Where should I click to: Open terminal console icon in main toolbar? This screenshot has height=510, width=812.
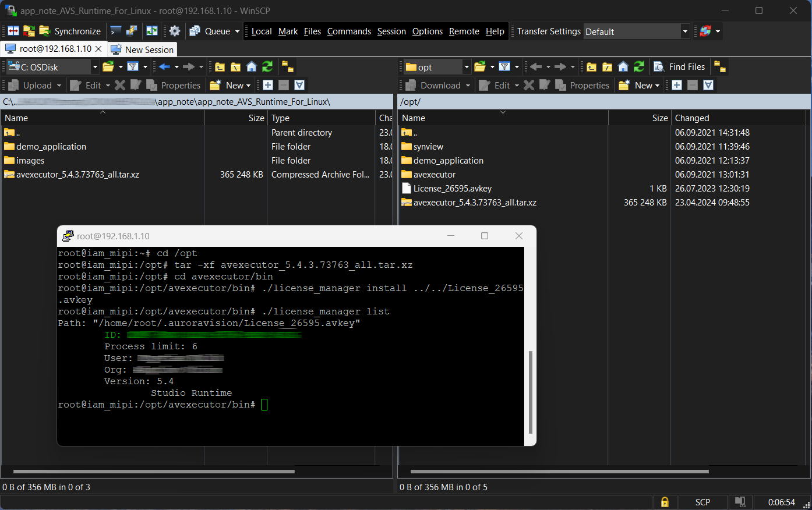pos(116,31)
